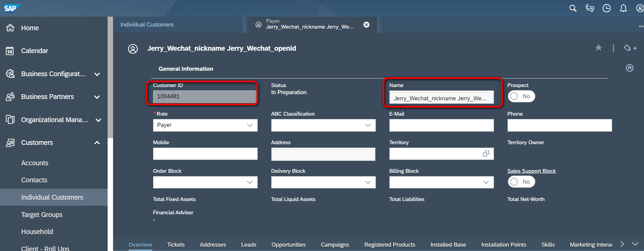Add a tag with the tag plus icon
The height and width of the screenshot is (251, 644).
[630, 48]
